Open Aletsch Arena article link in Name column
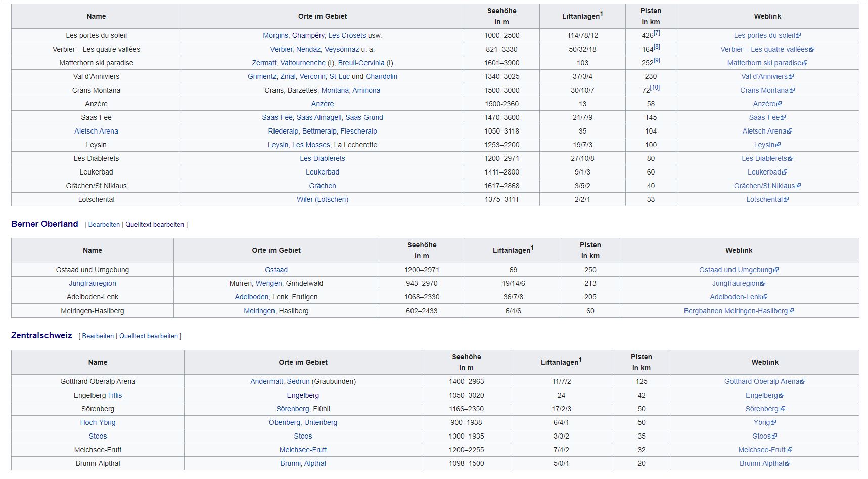Viewport: 868px width, 479px height. tap(96, 131)
